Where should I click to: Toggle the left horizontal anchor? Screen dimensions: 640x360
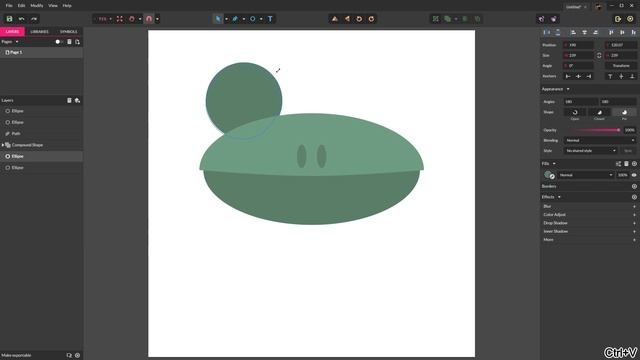(568, 76)
